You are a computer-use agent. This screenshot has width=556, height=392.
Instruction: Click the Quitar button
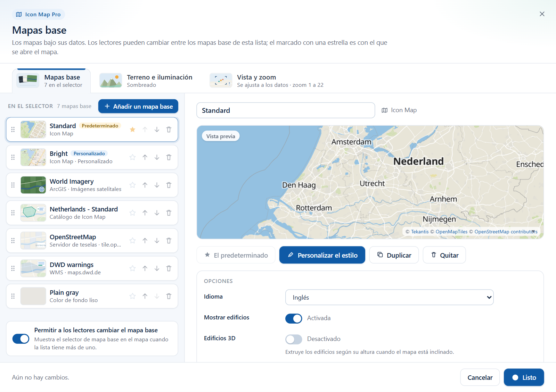click(444, 255)
